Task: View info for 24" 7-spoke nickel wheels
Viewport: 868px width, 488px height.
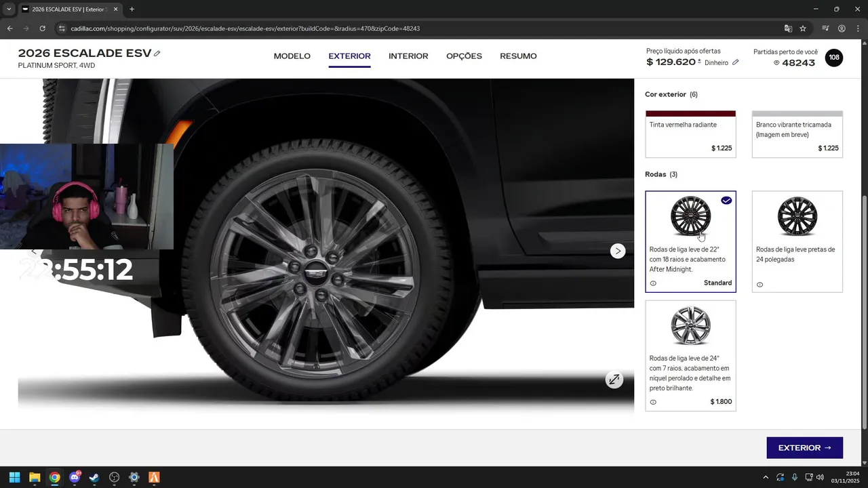Action: pos(653,402)
